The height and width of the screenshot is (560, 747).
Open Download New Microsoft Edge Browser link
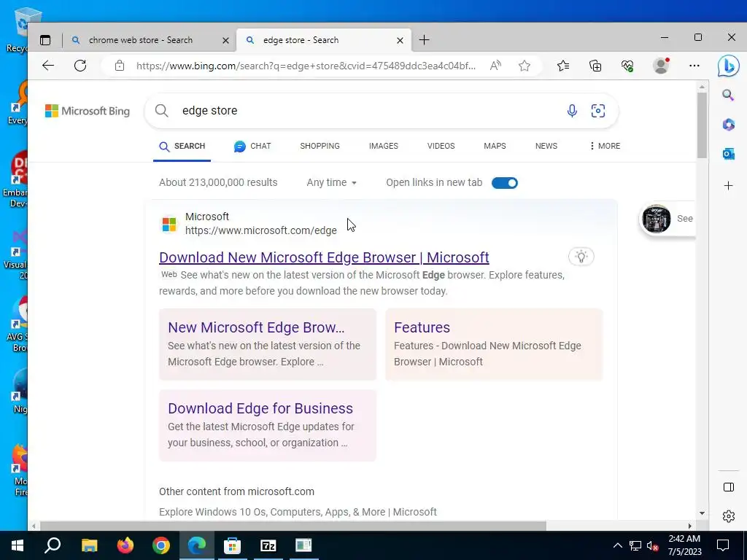tap(324, 257)
